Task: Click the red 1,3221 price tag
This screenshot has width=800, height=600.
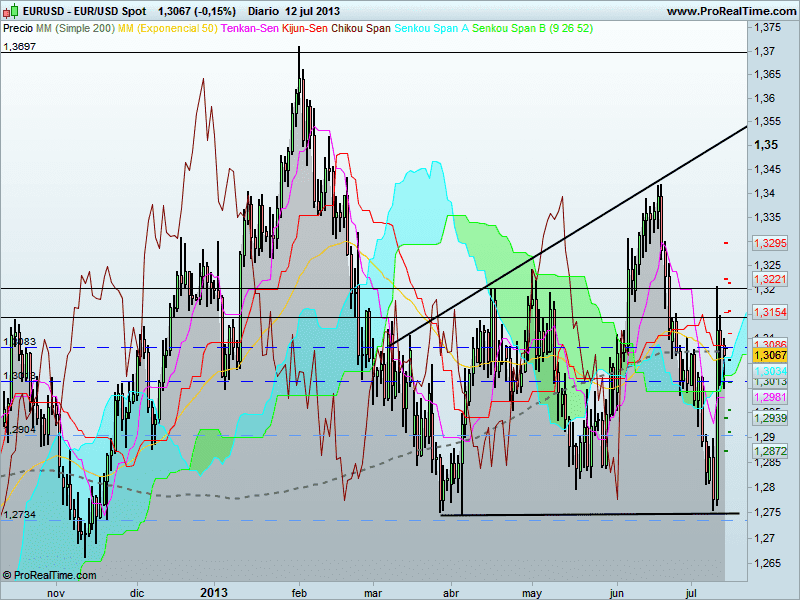Action: 770,279
